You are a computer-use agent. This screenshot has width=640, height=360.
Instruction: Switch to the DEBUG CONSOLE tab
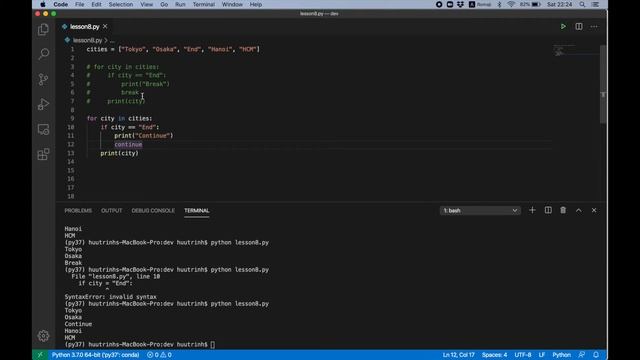point(153,211)
